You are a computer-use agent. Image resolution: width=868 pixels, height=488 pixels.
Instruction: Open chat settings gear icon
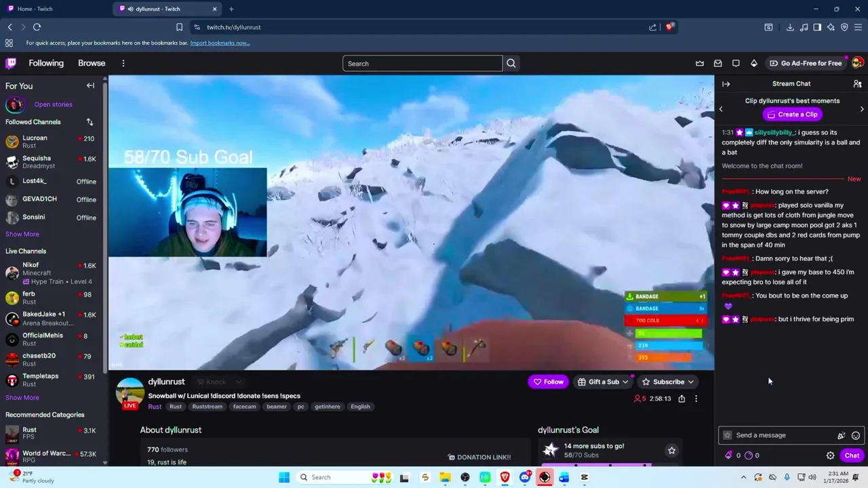click(830, 455)
